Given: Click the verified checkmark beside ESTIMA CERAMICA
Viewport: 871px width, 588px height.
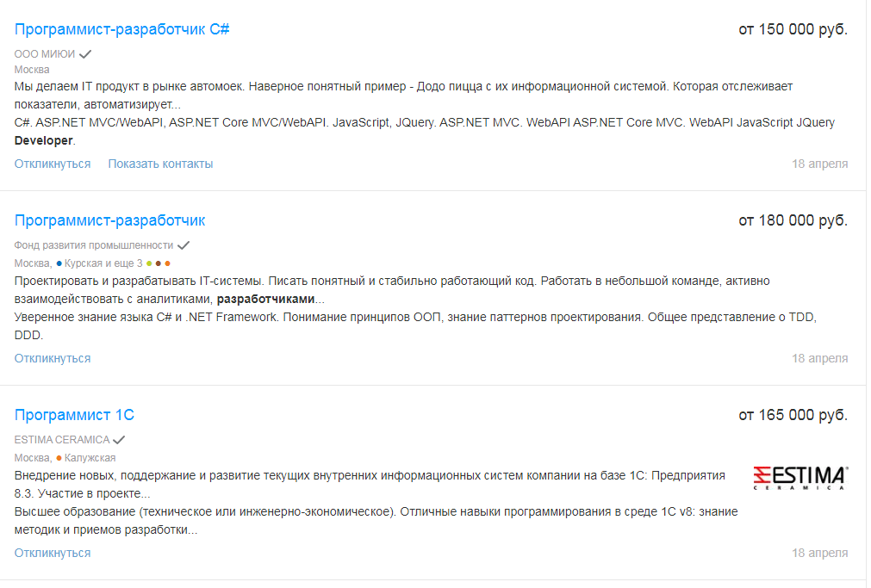Looking at the screenshot, I should (120, 440).
